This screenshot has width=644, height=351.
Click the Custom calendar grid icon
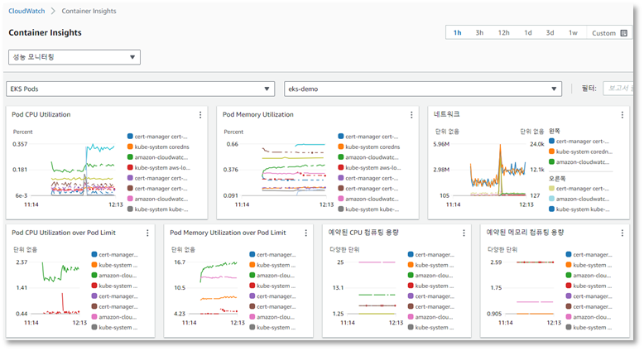click(624, 33)
